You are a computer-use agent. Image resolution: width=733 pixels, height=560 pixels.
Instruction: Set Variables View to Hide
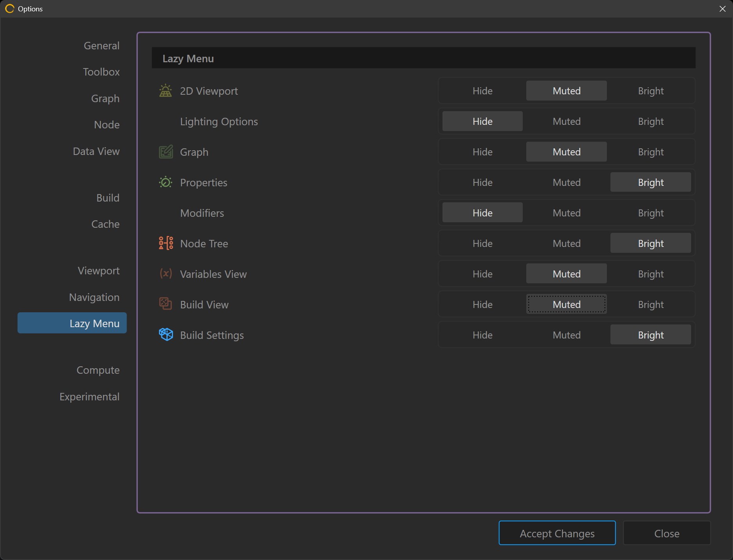(482, 274)
